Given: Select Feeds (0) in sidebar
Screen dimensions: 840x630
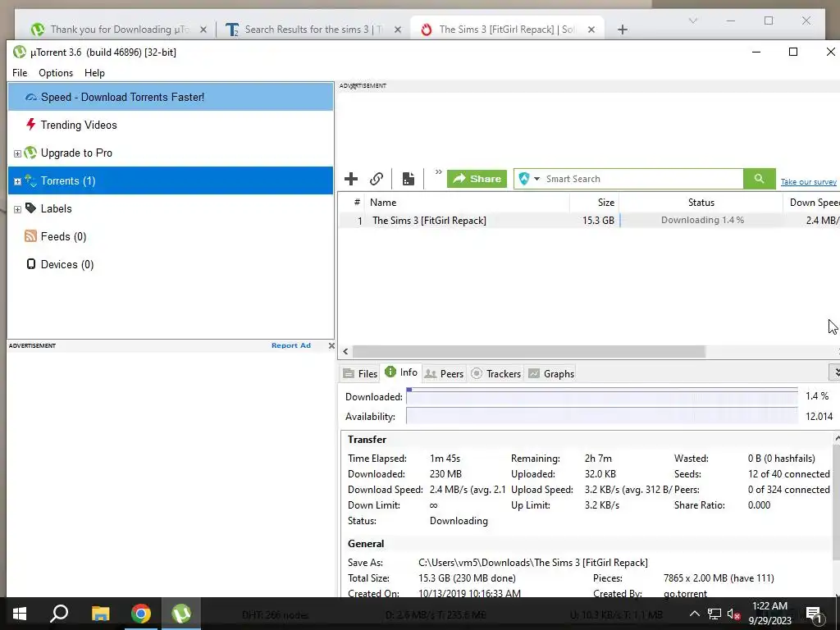Looking at the screenshot, I should [x=171, y=236].
